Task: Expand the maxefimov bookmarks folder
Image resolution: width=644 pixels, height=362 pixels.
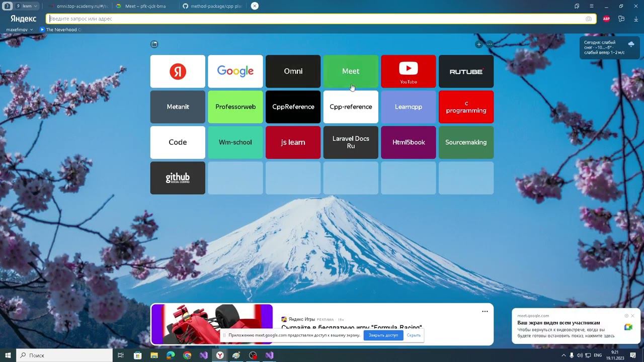Action: point(19,30)
